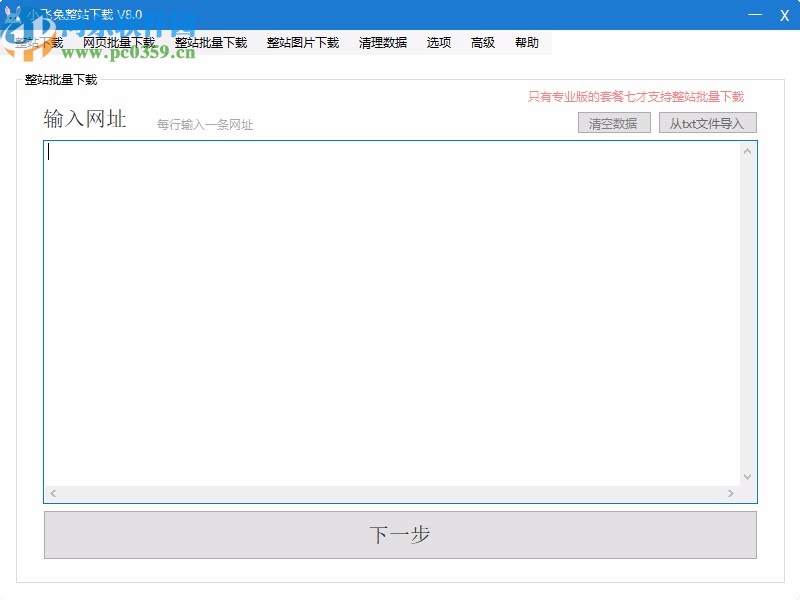Open the 清理数据 menu

381,42
